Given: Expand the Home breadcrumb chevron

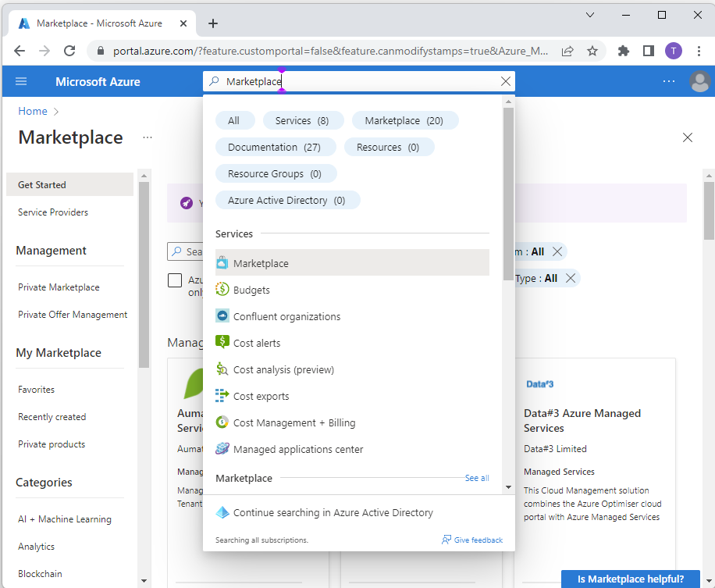Looking at the screenshot, I should [56, 112].
